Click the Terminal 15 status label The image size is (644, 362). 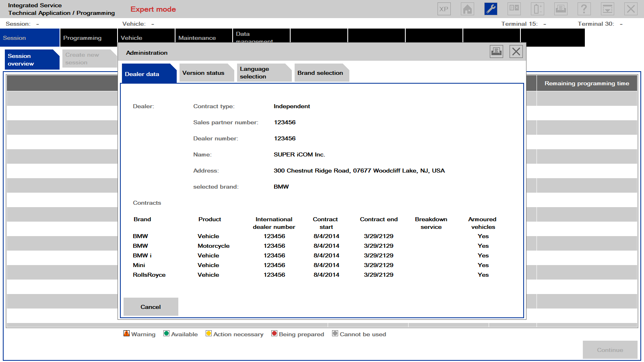519,24
